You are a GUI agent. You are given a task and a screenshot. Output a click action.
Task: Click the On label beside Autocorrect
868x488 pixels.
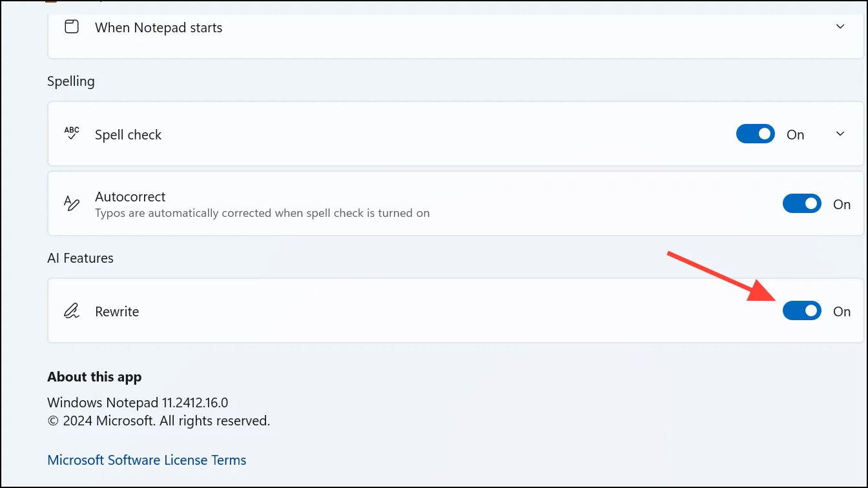[x=842, y=205]
